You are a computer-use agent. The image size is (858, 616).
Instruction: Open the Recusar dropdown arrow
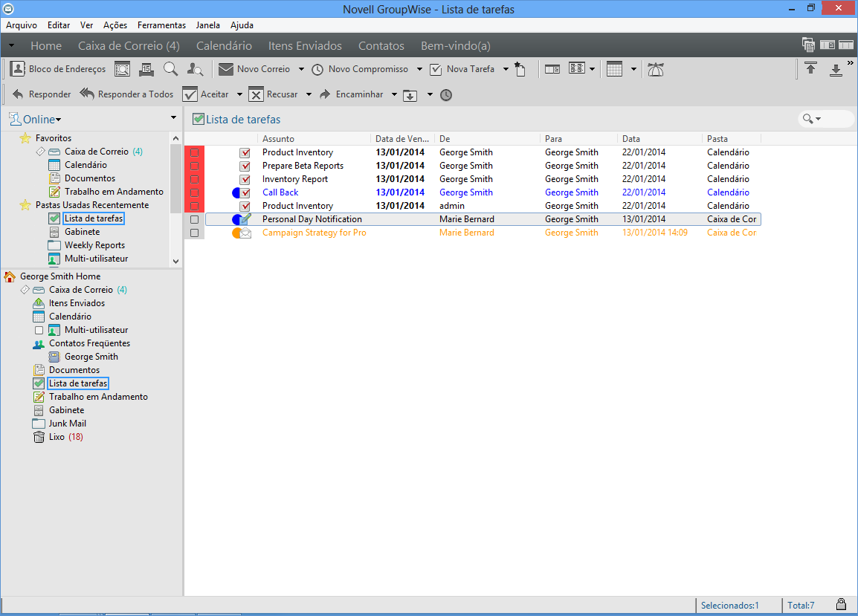point(309,94)
